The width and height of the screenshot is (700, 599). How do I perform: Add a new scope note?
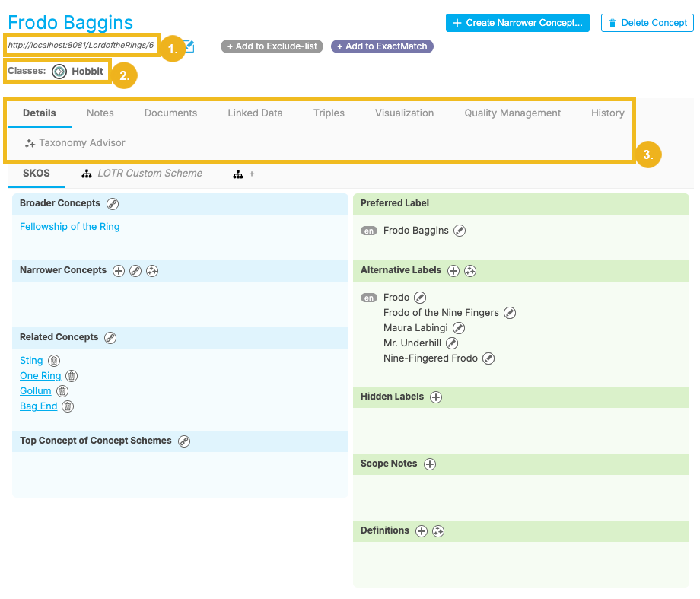tap(430, 464)
